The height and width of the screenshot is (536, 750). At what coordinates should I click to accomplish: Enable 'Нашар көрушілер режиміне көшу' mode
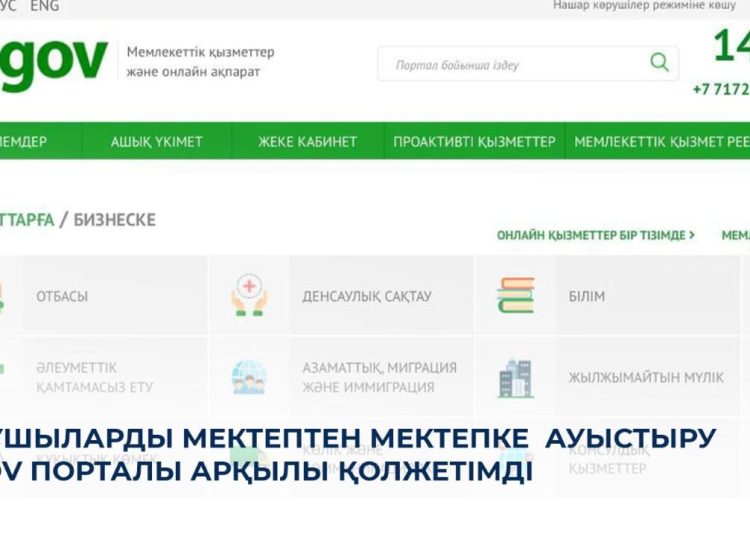(x=644, y=6)
